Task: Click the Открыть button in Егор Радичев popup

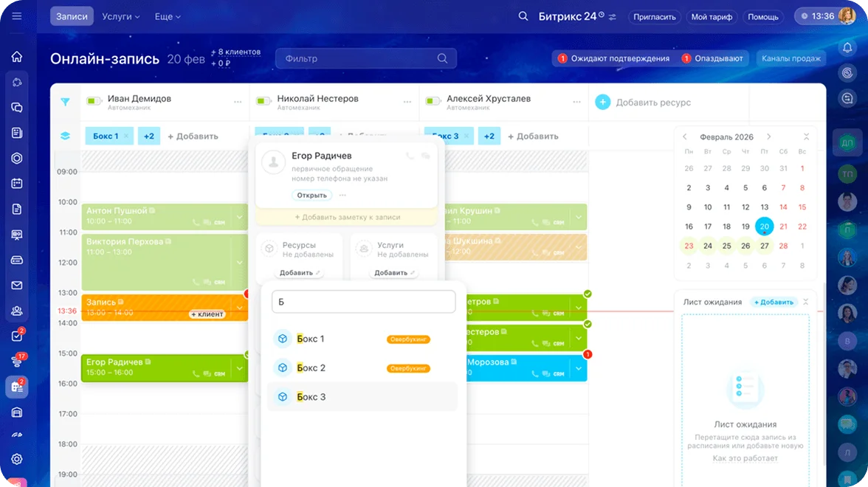Action: pos(311,196)
